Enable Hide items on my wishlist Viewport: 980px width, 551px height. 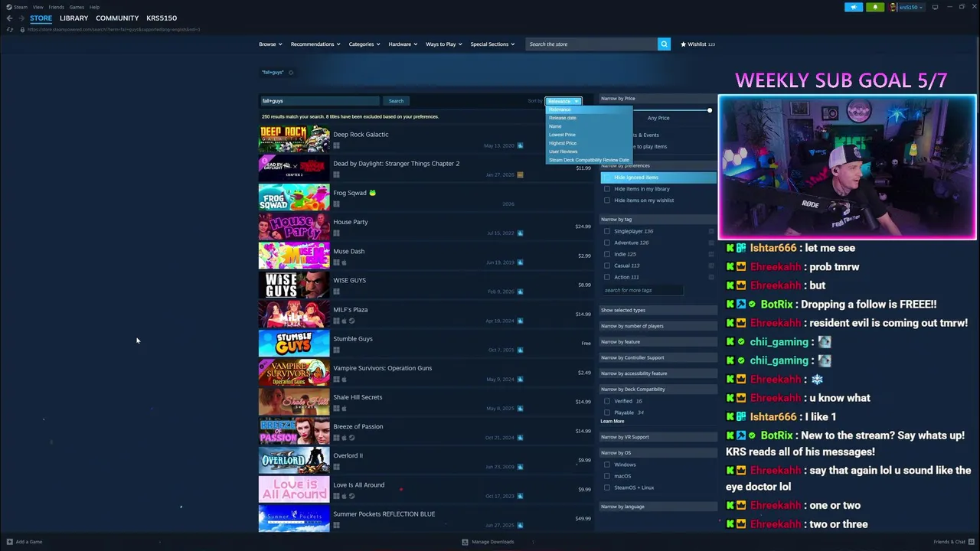[607, 201]
